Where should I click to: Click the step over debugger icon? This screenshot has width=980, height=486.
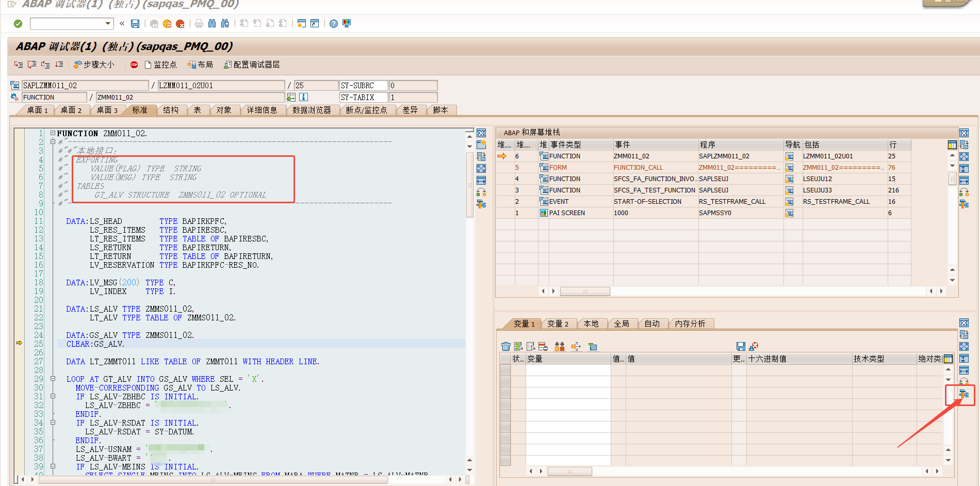click(x=32, y=64)
